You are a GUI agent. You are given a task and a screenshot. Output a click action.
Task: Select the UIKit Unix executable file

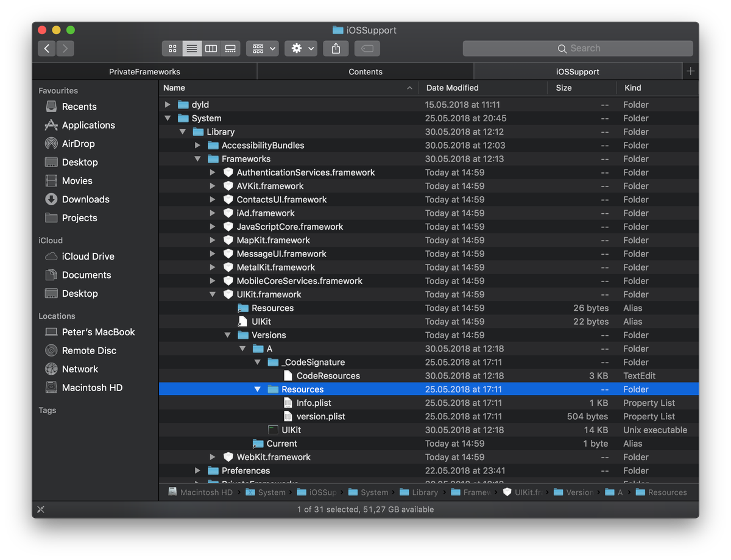pos(429,430)
